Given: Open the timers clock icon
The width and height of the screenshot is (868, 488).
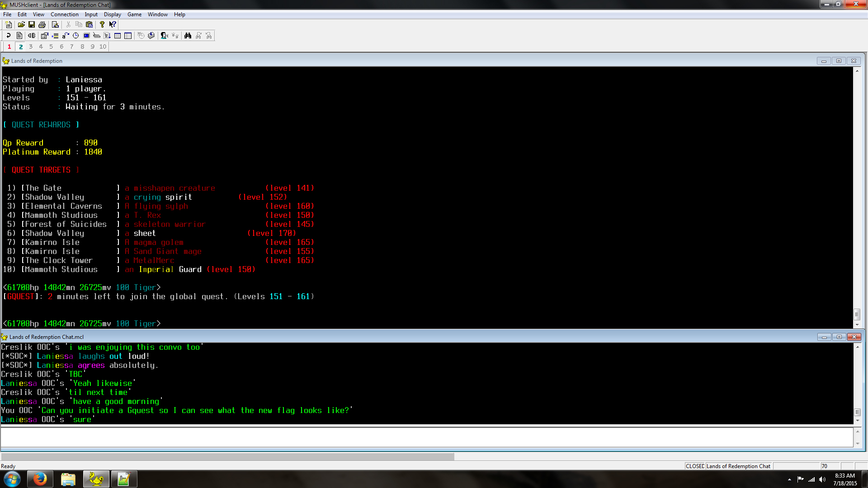Looking at the screenshot, I should coord(76,36).
